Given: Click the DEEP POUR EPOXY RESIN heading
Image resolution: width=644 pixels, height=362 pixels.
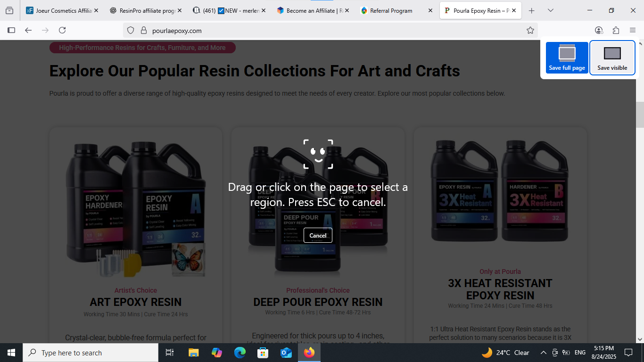Looking at the screenshot, I should (318, 302).
